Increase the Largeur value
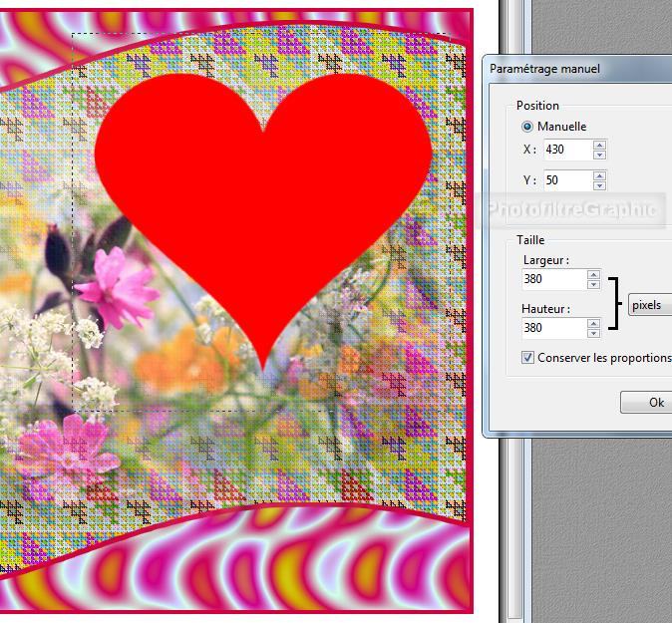 (x=593, y=275)
